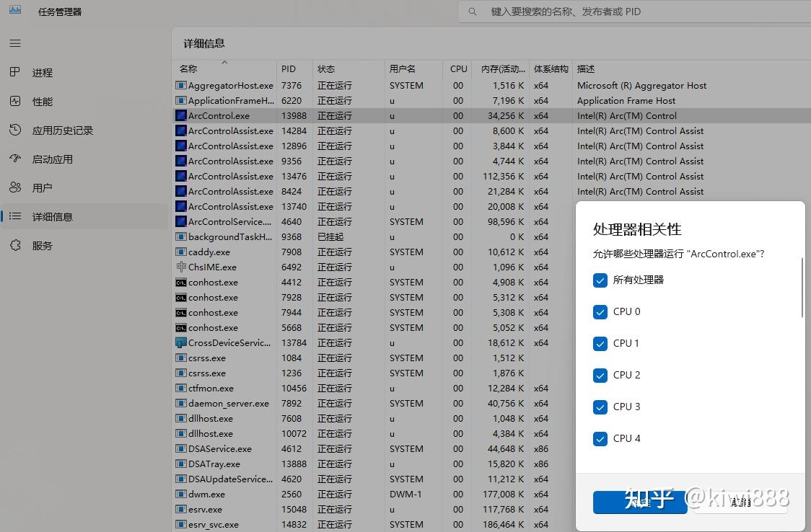Select the 应用历史记录 history icon
811x532 pixels.
(15, 130)
